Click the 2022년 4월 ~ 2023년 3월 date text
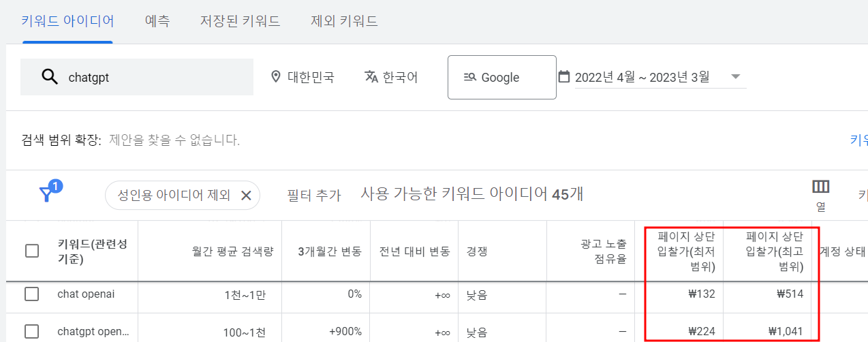 [x=642, y=77]
